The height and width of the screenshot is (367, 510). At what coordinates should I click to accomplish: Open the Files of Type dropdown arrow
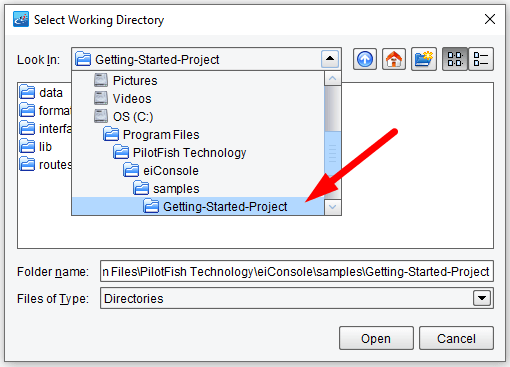[x=482, y=298]
